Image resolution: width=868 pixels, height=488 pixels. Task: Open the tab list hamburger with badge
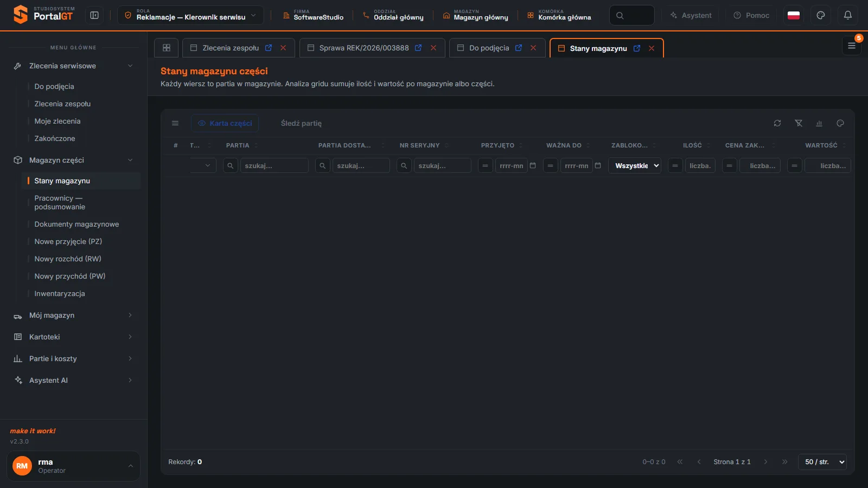852,46
